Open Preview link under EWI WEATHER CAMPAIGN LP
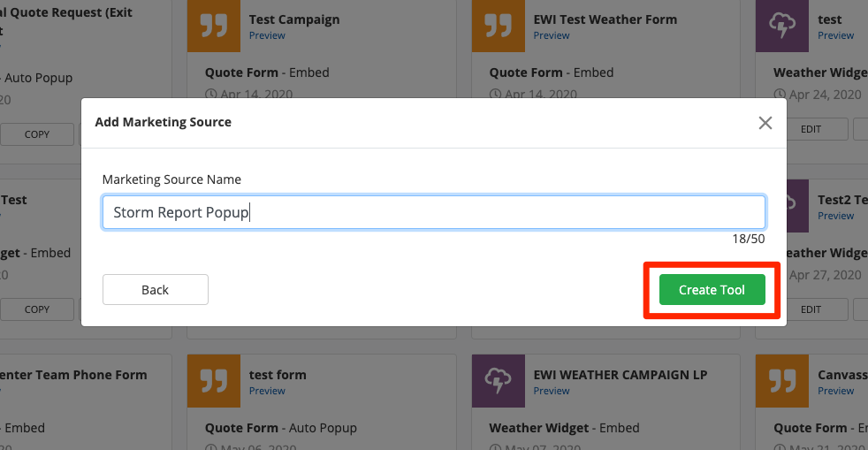 click(552, 391)
